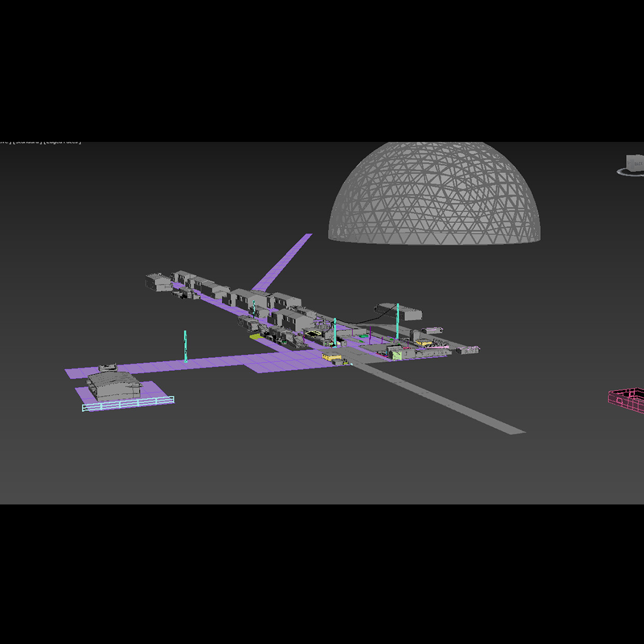644x644 pixels.
Task: Select the yellow-green ground patch
Action: click(x=256, y=337)
